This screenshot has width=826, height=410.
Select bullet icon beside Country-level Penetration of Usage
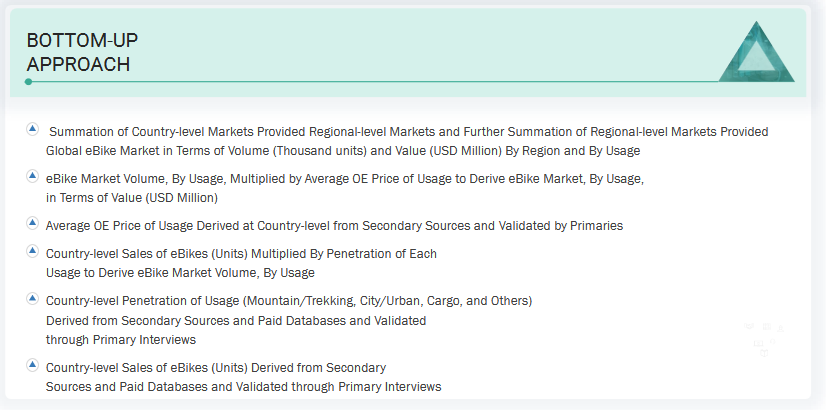[x=32, y=298]
